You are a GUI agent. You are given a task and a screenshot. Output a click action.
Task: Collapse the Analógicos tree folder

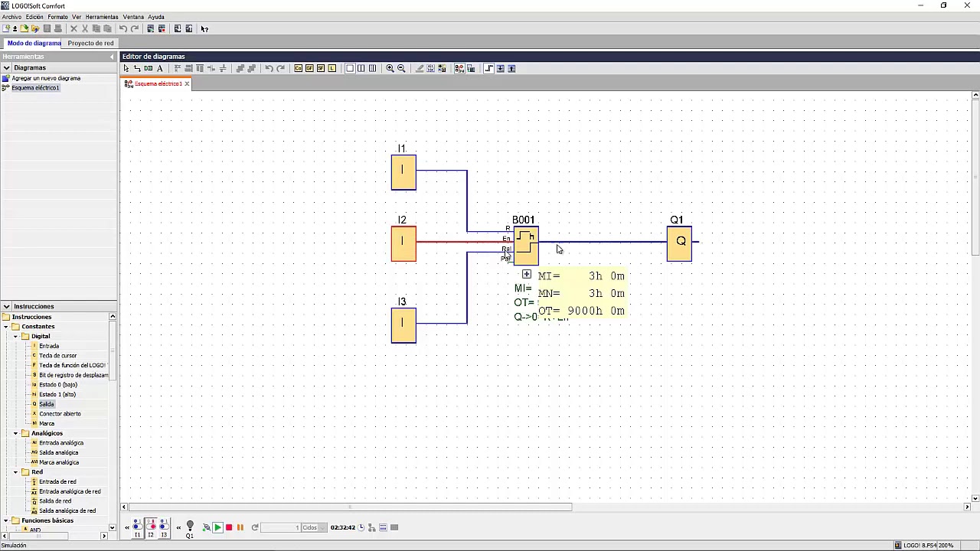point(15,433)
